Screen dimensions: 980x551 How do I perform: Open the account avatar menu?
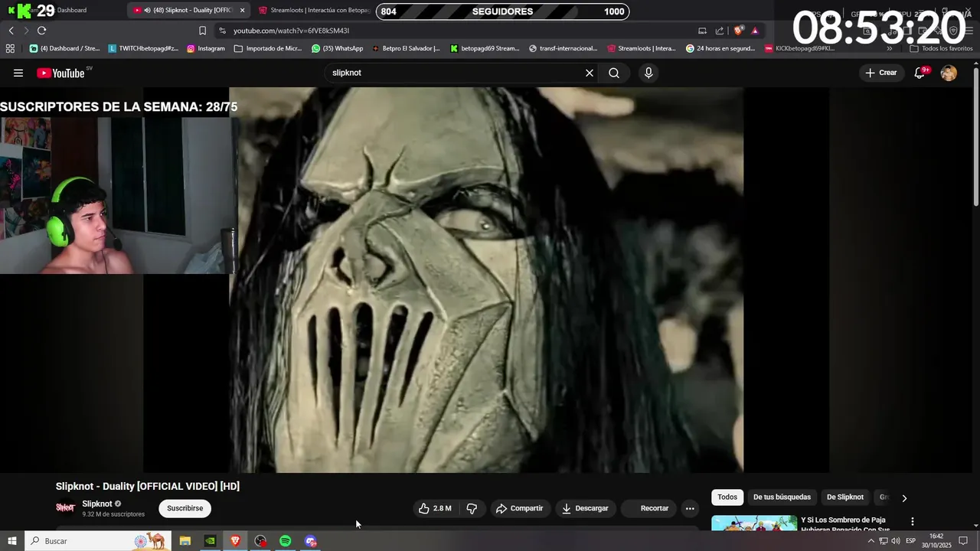(949, 73)
